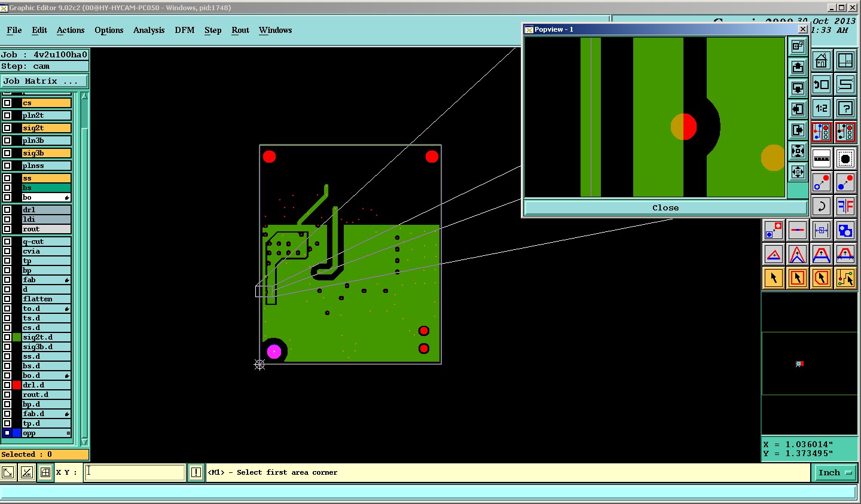861x504 pixels.
Task: Select the plain arrow select tool
Action: point(774,278)
